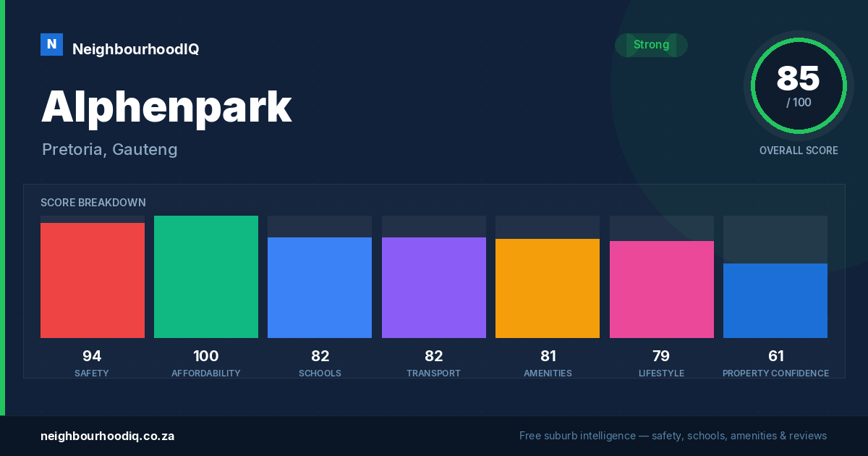The image size is (868, 456).
Task: Click the AFFORDABILITY label
Action: [206, 373]
